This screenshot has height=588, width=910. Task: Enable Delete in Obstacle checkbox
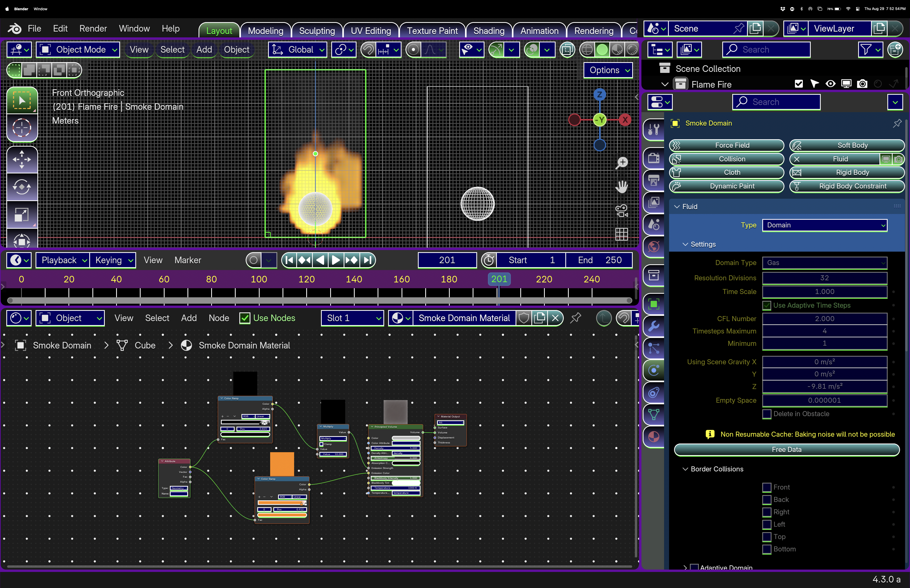766,414
